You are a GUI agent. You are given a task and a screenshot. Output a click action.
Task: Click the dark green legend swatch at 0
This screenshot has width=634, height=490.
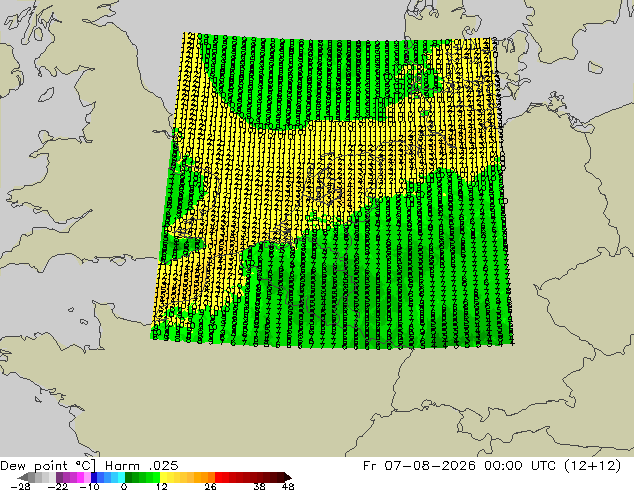[129, 477]
